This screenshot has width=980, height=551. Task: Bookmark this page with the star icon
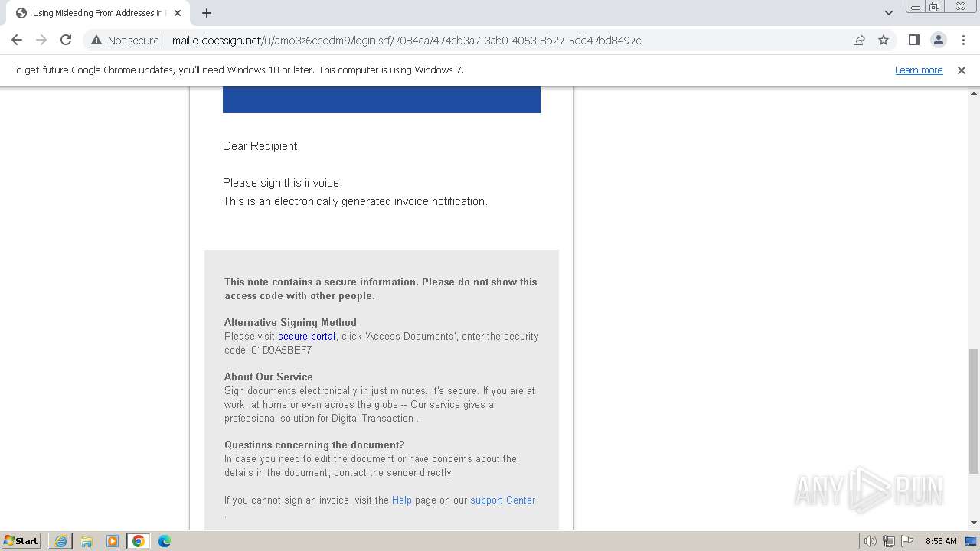coord(884,40)
